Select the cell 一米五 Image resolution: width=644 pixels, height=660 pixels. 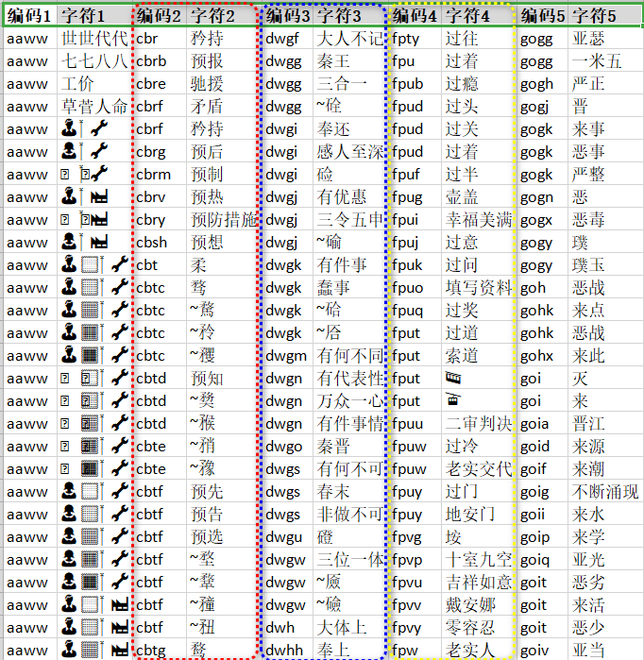pos(605,61)
